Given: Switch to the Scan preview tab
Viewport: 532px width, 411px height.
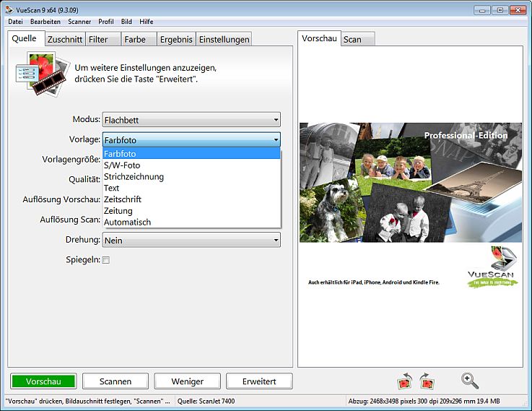Looking at the screenshot, I should (358, 40).
